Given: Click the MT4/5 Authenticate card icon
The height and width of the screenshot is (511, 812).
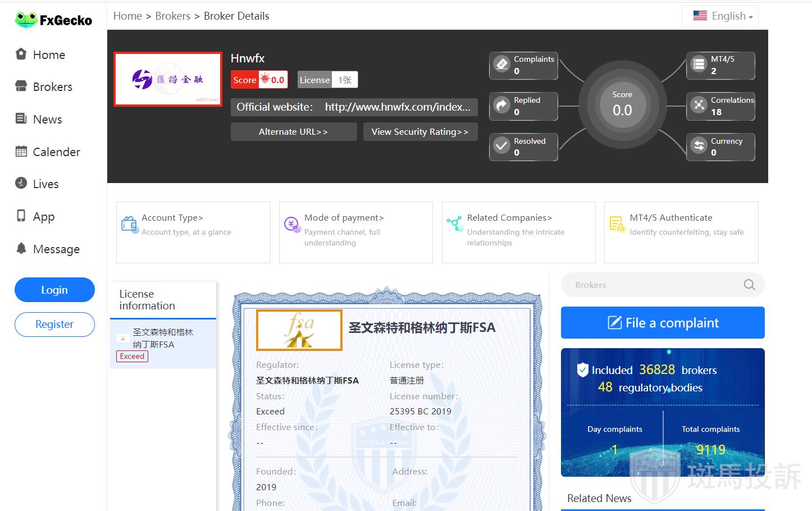Looking at the screenshot, I should click(617, 224).
